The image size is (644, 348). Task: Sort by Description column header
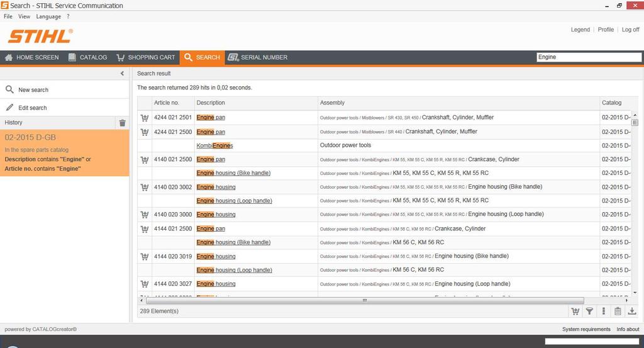(256, 103)
